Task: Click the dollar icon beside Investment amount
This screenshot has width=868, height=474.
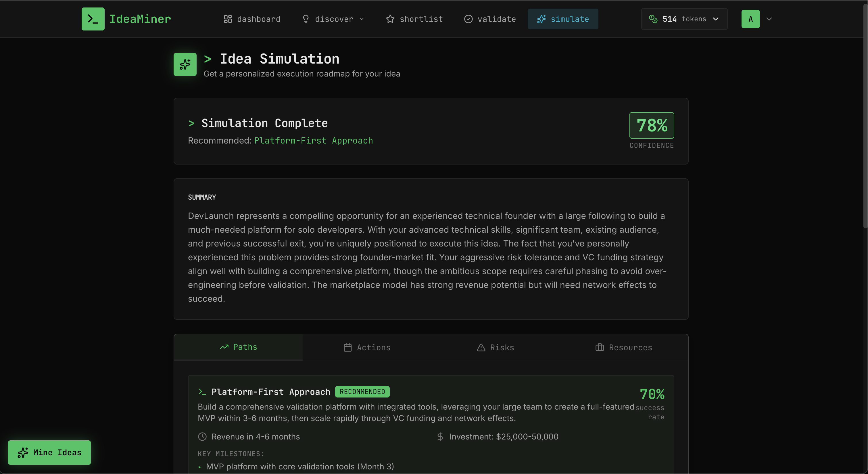Action: pyautogui.click(x=440, y=437)
